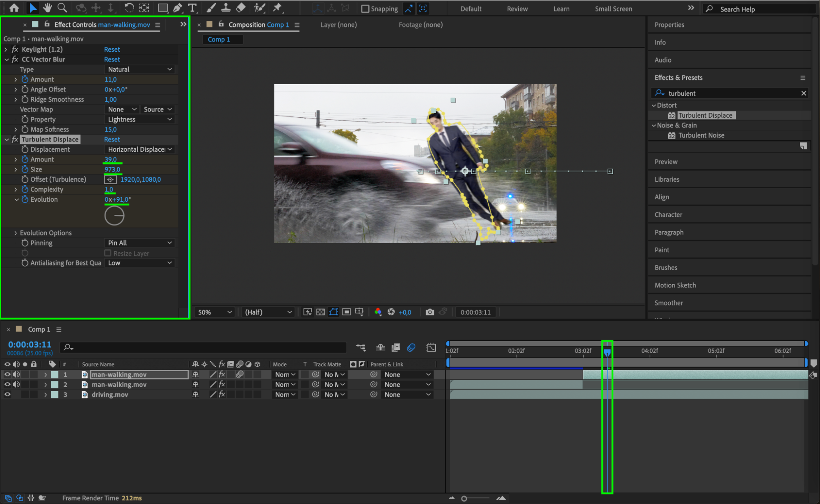
Task: Select the Puppet Pin tool
Action: pyautogui.click(x=278, y=7)
